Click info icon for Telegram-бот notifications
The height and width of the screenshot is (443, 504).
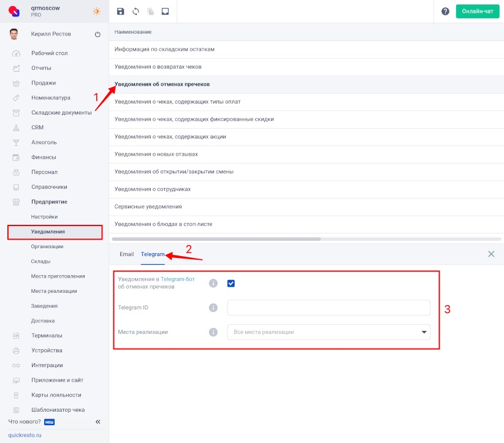[x=213, y=283]
